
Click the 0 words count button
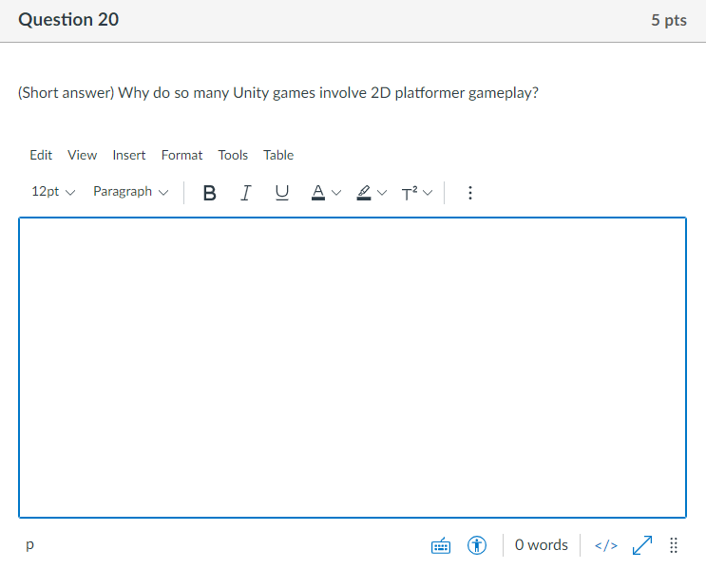[542, 545]
